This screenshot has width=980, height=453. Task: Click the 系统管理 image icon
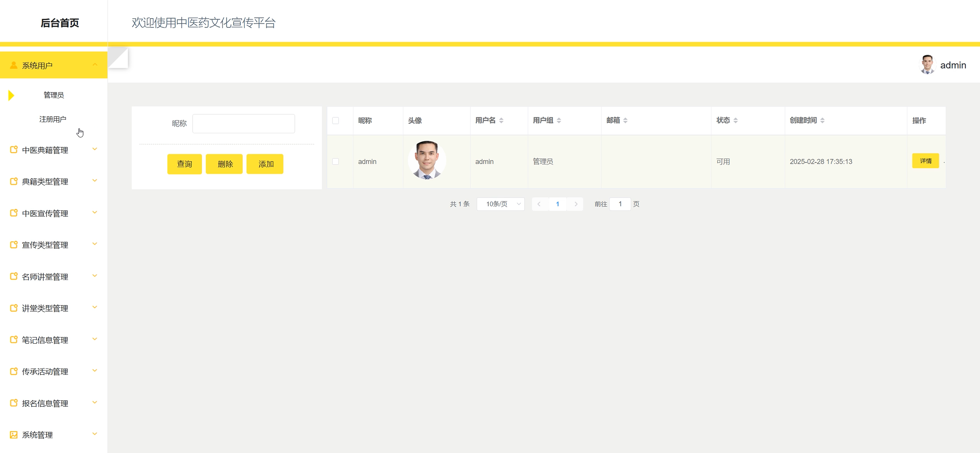pos(14,435)
